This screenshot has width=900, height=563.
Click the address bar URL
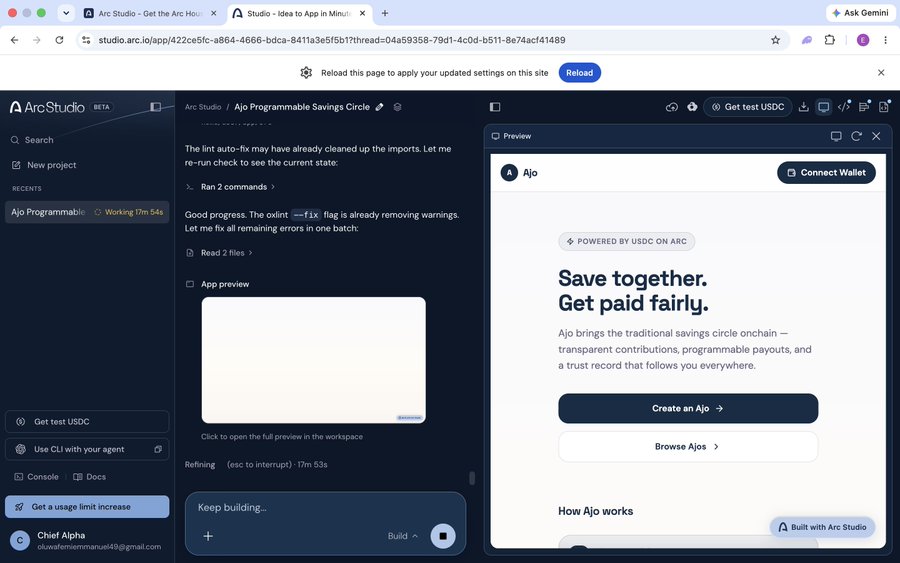pyautogui.click(x=332, y=40)
